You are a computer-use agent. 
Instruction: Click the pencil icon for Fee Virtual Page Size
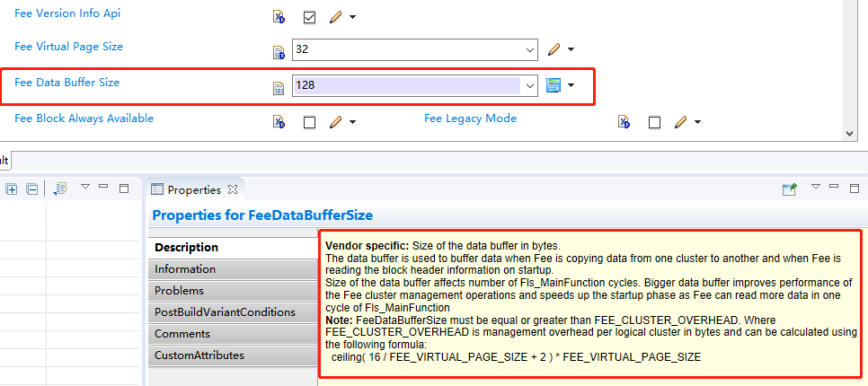pyautogui.click(x=554, y=49)
